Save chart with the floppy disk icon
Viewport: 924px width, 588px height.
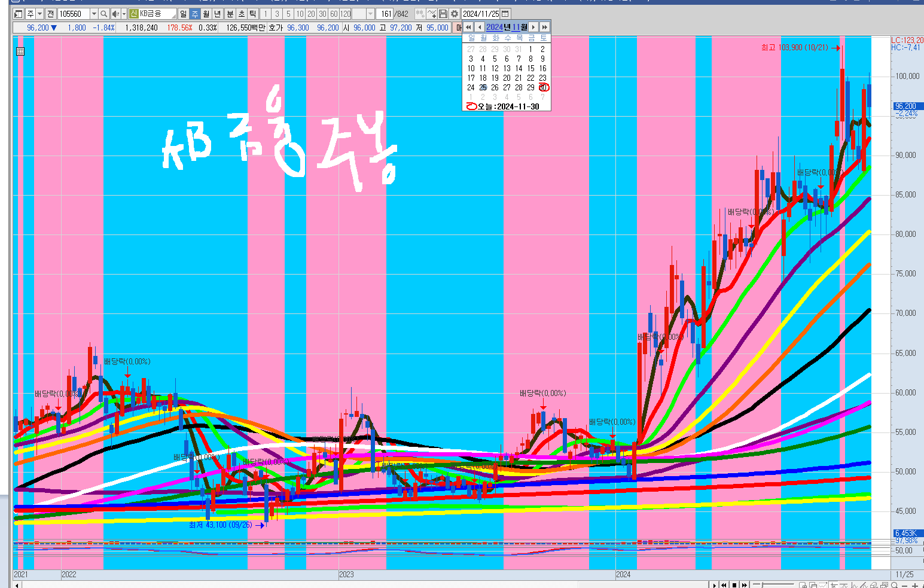443,14
